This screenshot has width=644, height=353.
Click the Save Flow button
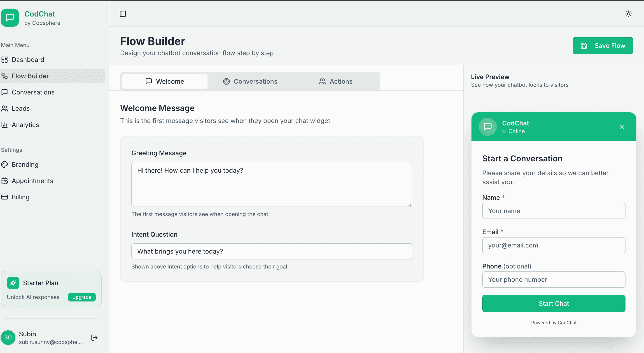602,45
